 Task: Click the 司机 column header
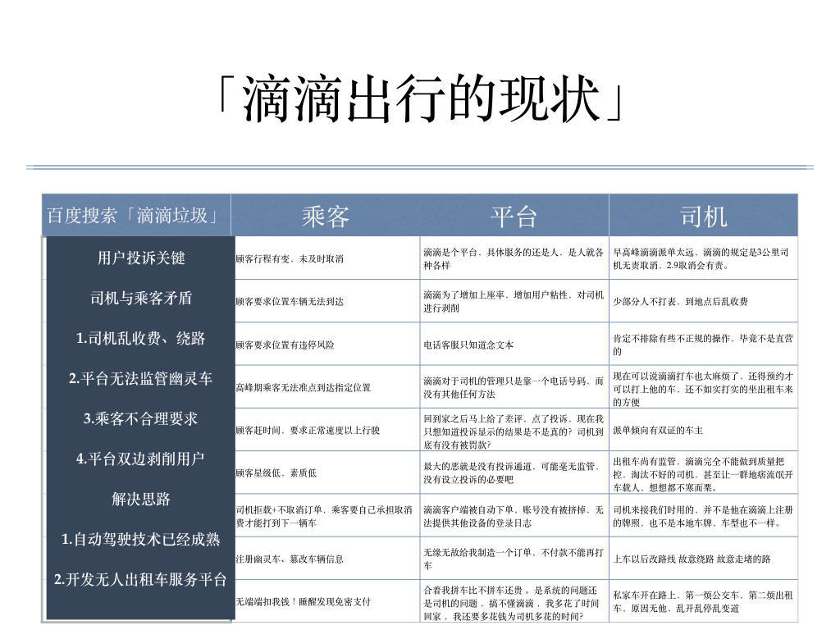click(703, 216)
